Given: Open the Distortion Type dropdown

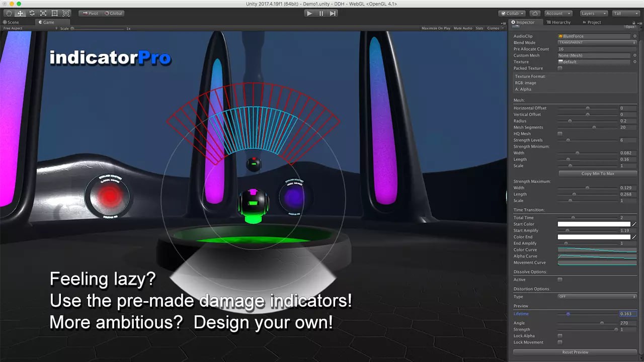Looking at the screenshot, I should coord(597,297).
